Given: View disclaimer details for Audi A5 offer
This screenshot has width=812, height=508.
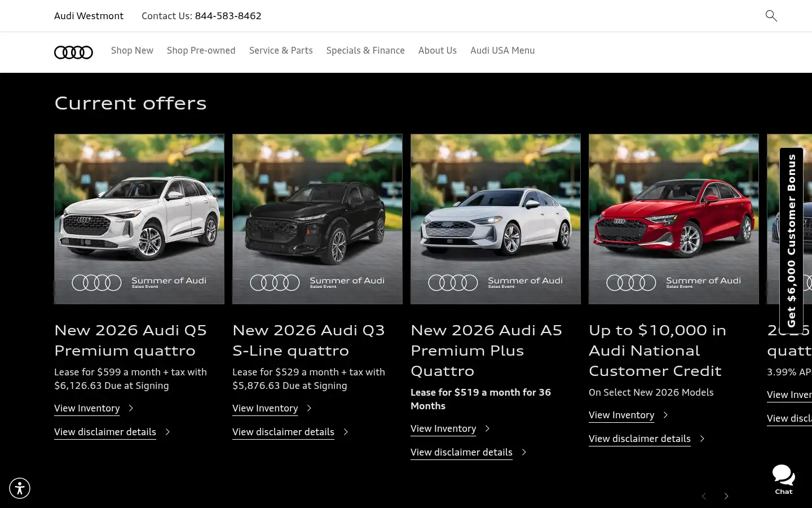Looking at the screenshot, I should (461, 452).
